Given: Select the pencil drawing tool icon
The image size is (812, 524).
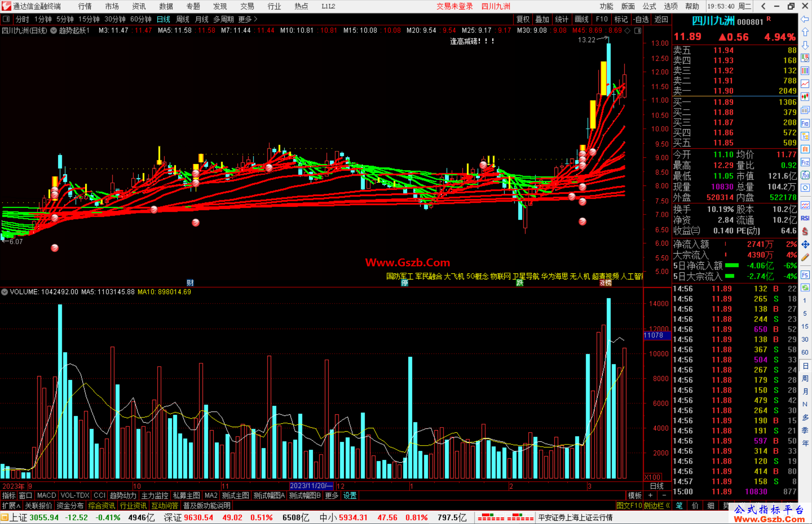Looking at the screenshot, I should [x=805, y=257].
